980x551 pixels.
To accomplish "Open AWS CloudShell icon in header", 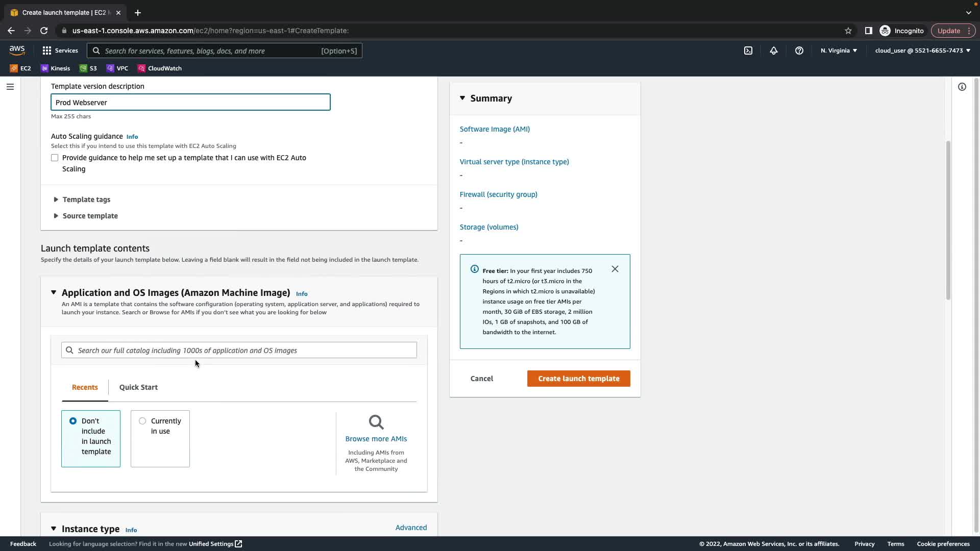I will 748,51.
